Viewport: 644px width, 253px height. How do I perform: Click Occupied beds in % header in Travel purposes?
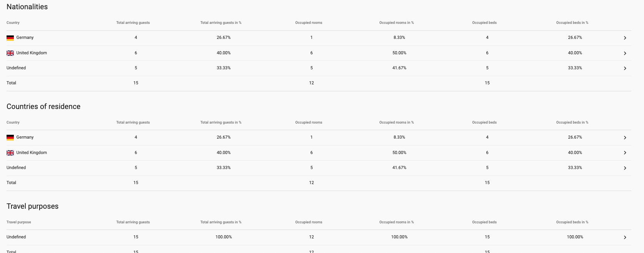click(x=572, y=222)
